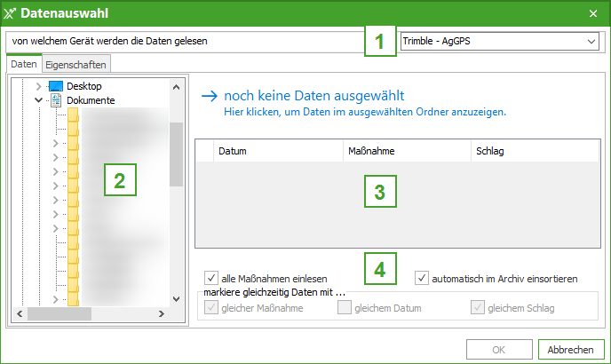Screen dimensions: 611x364
Task: Click the tree's horizontal scrollbar left arrow
Action: click(18, 313)
